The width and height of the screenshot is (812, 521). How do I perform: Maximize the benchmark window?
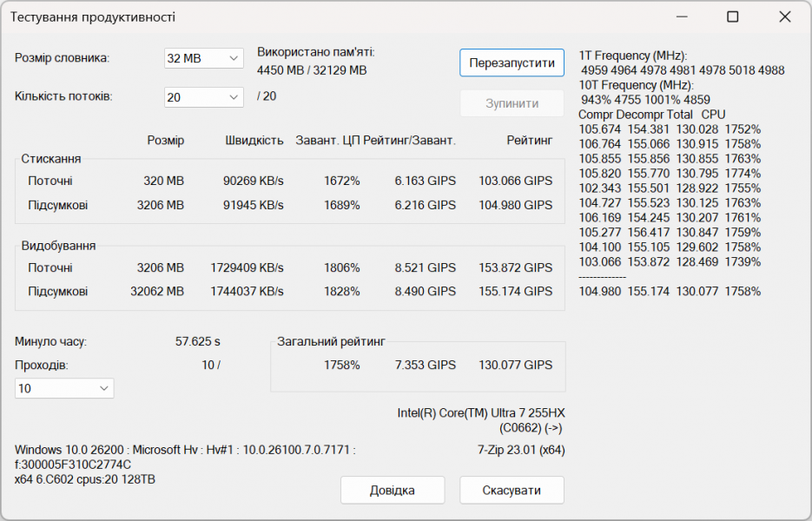(x=732, y=16)
